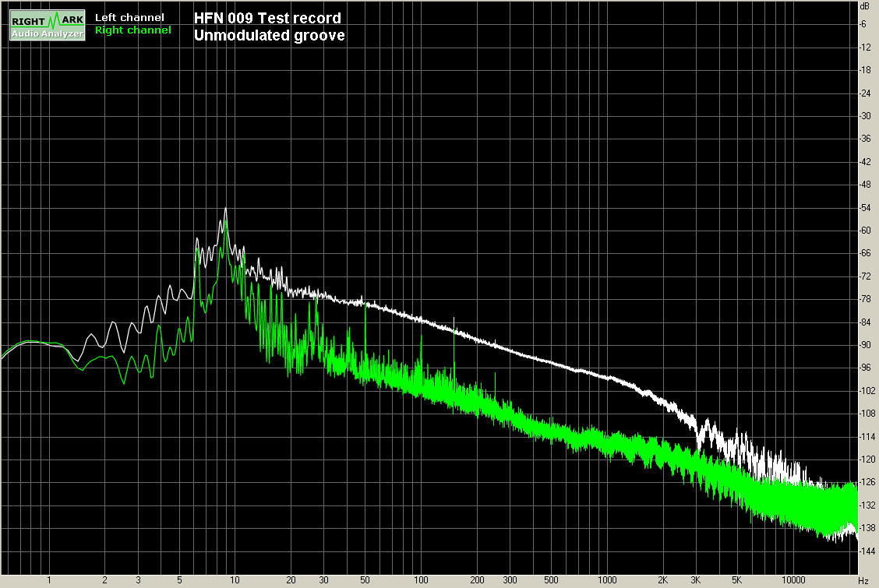Click the 'Unmodulated groove' subtitle text
The image size is (879, 588).
coord(269,35)
